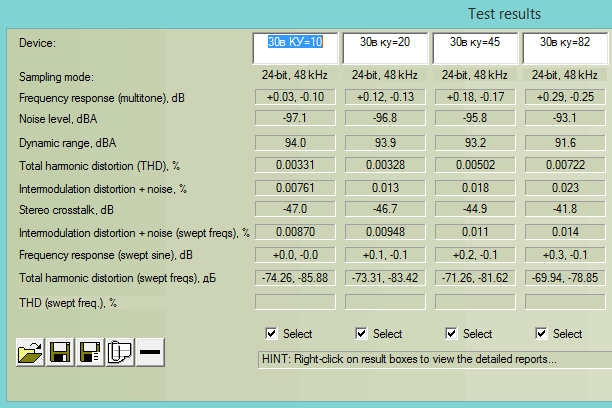Screen dimensions: 612x408
Task: Click THD box 0.00722
Action: tap(565, 165)
